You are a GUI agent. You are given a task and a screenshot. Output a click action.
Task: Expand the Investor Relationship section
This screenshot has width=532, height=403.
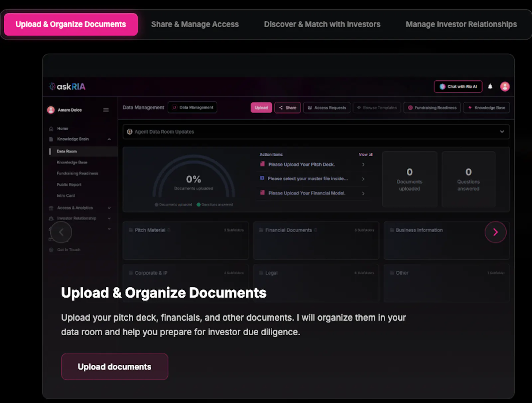pyautogui.click(x=109, y=219)
